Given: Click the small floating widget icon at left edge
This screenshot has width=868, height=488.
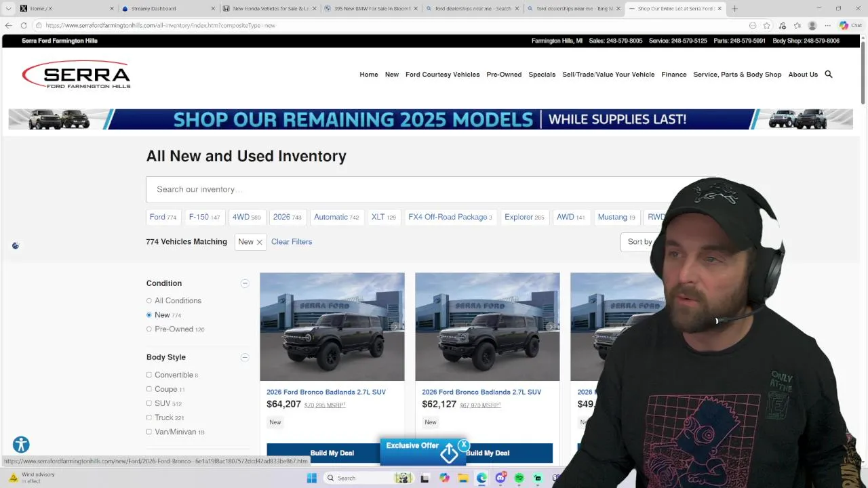Looking at the screenshot, I should tap(16, 245).
